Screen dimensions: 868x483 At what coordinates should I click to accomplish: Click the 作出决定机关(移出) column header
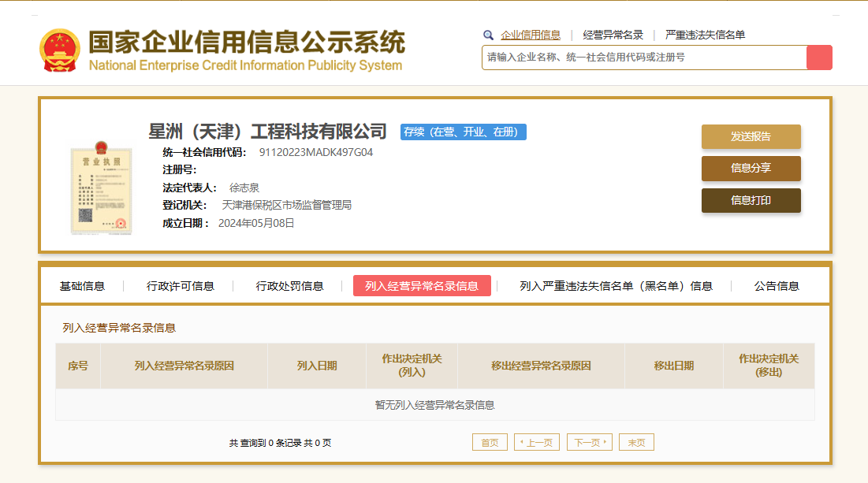click(769, 366)
